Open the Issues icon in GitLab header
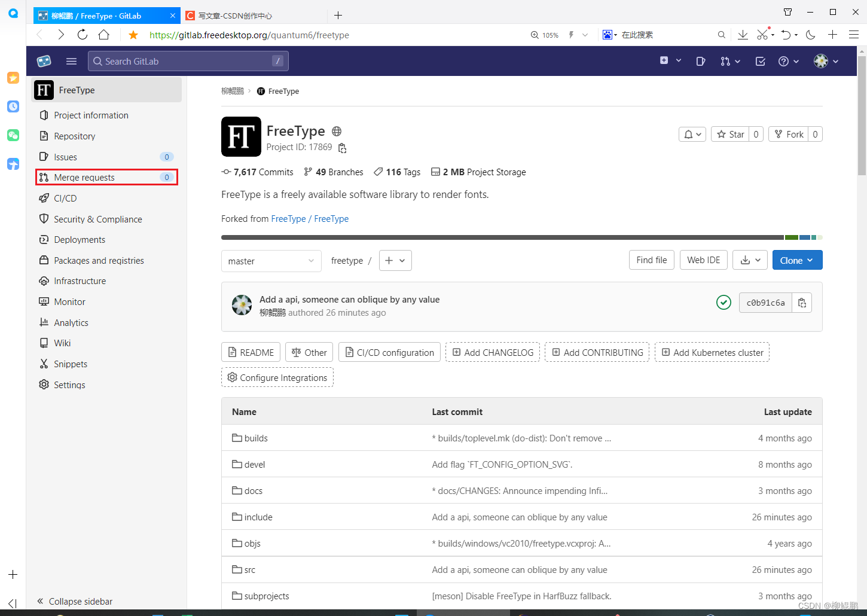Viewport: 867px width, 616px height. (701, 61)
